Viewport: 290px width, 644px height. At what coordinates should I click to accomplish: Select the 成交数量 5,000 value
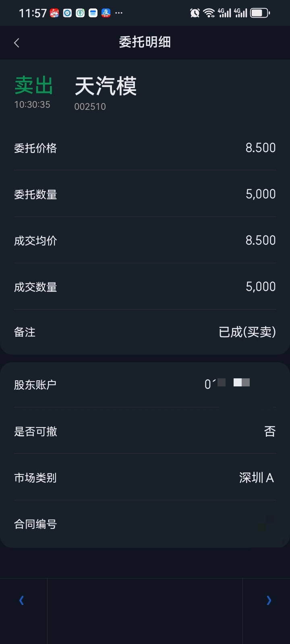pyautogui.click(x=261, y=287)
